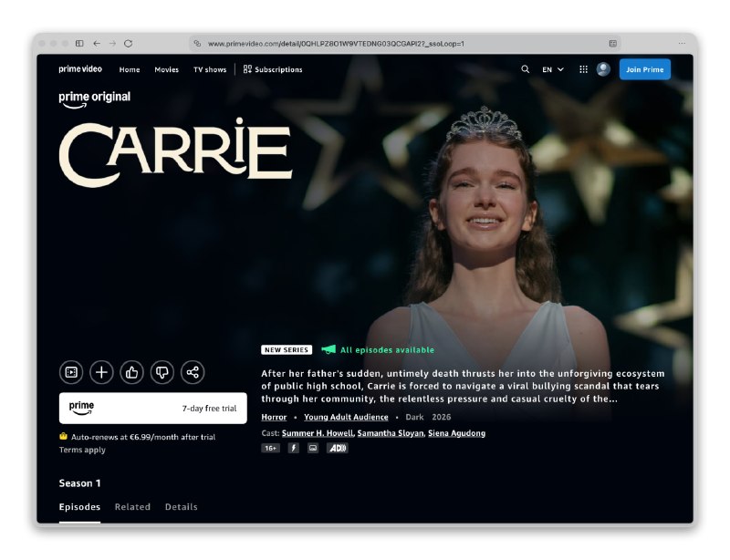Screen dimensions: 730x560
Task: Reload the page in browser toolbar
Action: 129,43
